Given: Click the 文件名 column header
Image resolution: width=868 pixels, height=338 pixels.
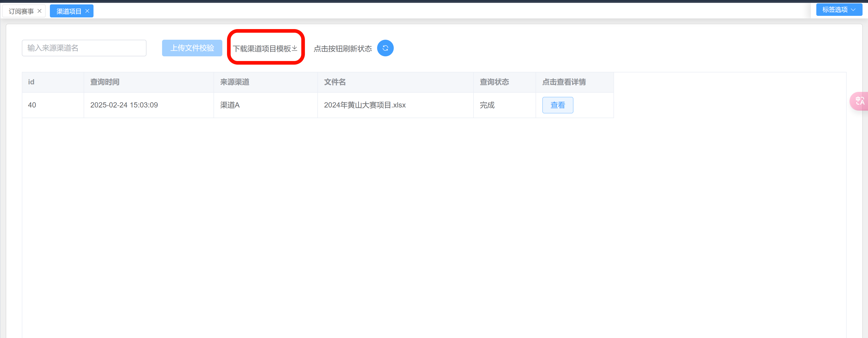Looking at the screenshot, I should [x=335, y=82].
